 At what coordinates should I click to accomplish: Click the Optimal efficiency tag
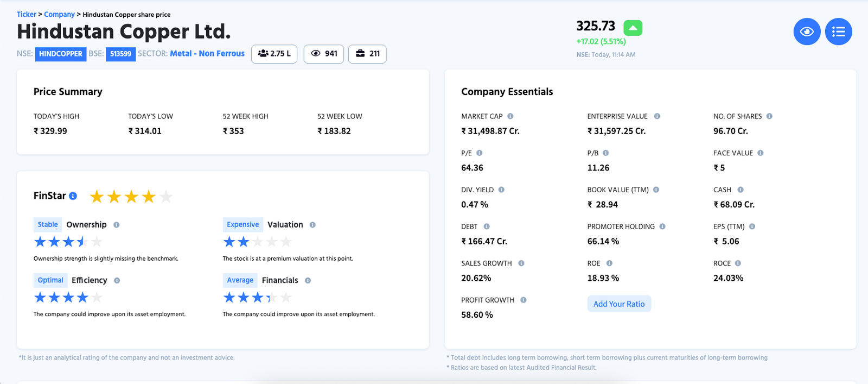(50, 280)
